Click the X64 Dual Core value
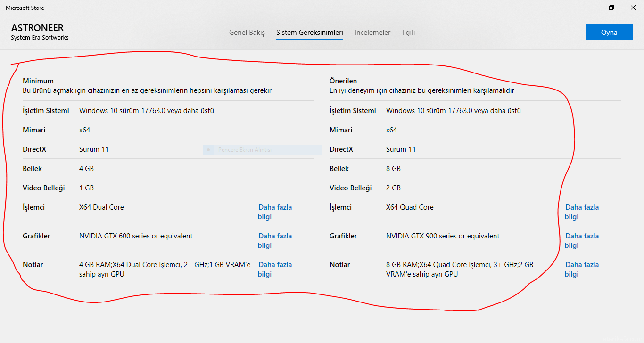This screenshot has width=644, height=343. pyautogui.click(x=101, y=207)
